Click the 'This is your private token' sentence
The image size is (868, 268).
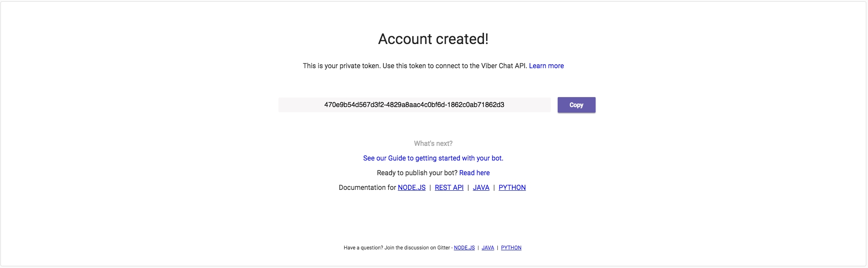(x=415, y=66)
